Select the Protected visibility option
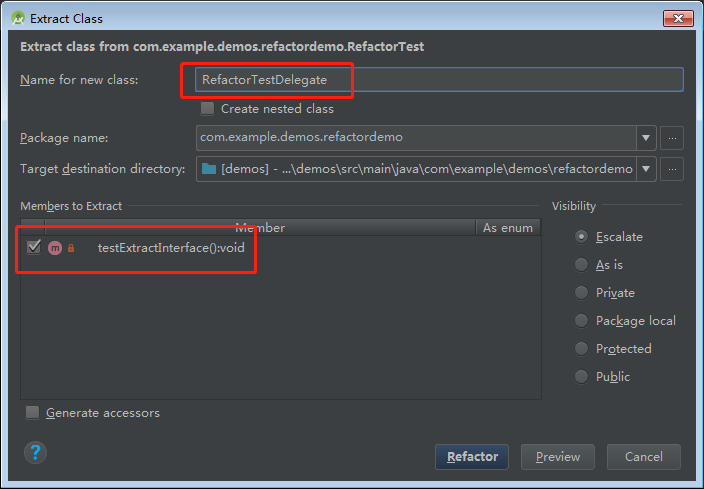The width and height of the screenshot is (704, 489). (582, 349)
